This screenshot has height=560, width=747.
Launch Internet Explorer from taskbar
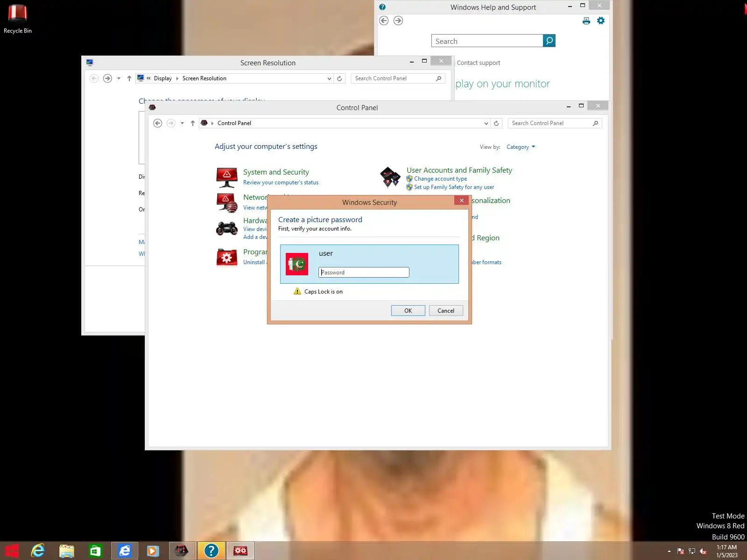pos(38,551)
